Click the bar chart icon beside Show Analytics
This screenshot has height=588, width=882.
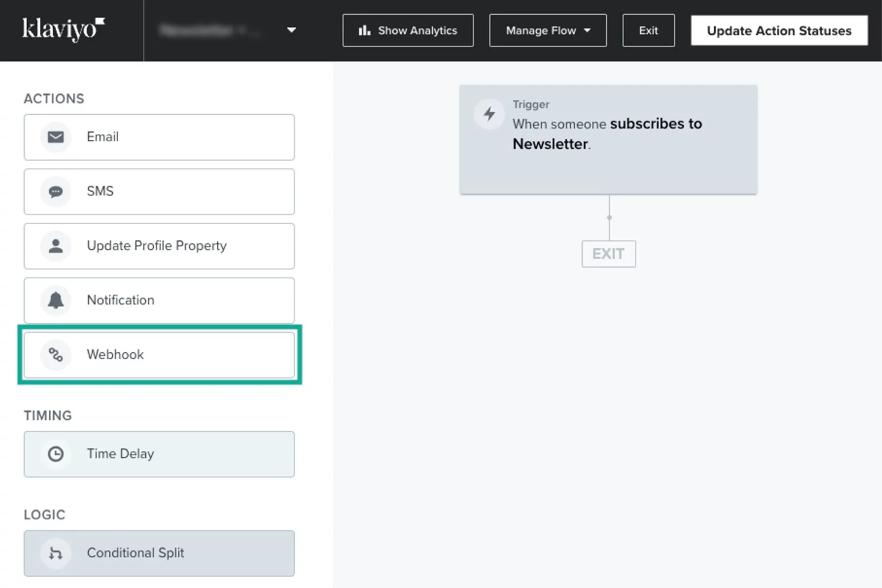(x=365, y=30)
